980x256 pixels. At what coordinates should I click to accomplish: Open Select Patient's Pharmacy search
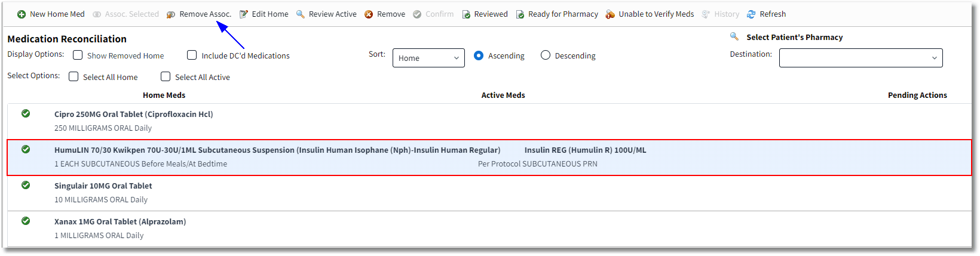point(734,37)
